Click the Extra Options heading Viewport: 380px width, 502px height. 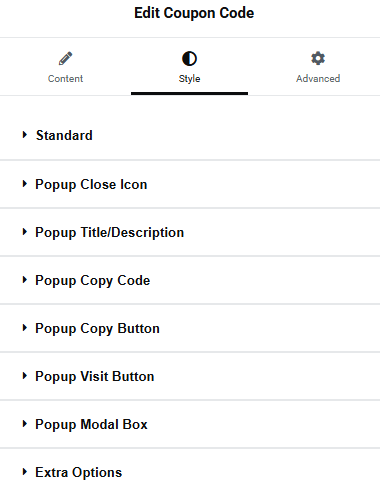click(x=79, y=473)
